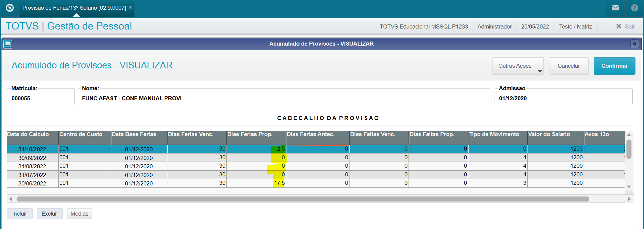The width and height of the screenshot is (644, 229).
Task: Click the TOTVS logo icon
Action: coord(10,8)
